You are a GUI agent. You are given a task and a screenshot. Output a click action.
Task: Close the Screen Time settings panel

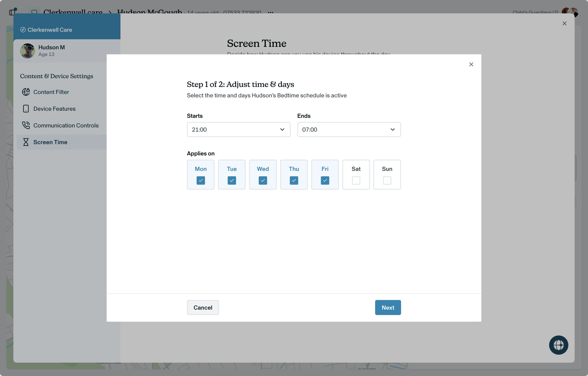(564, 23)
